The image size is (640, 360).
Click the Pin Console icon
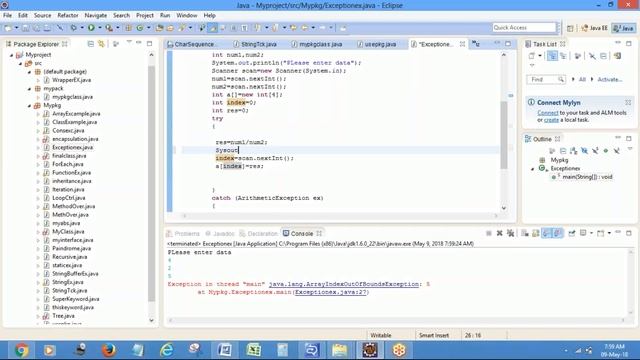(572, 233)
